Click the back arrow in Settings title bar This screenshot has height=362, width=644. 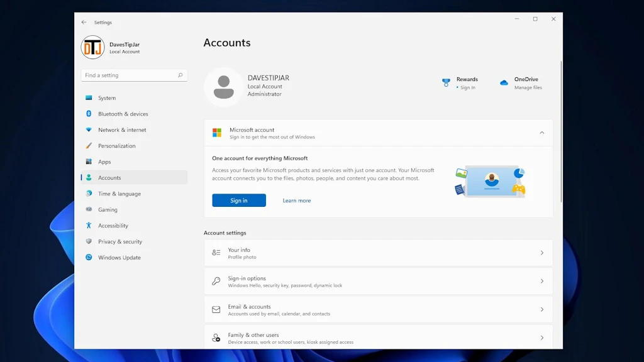[84, 22]
